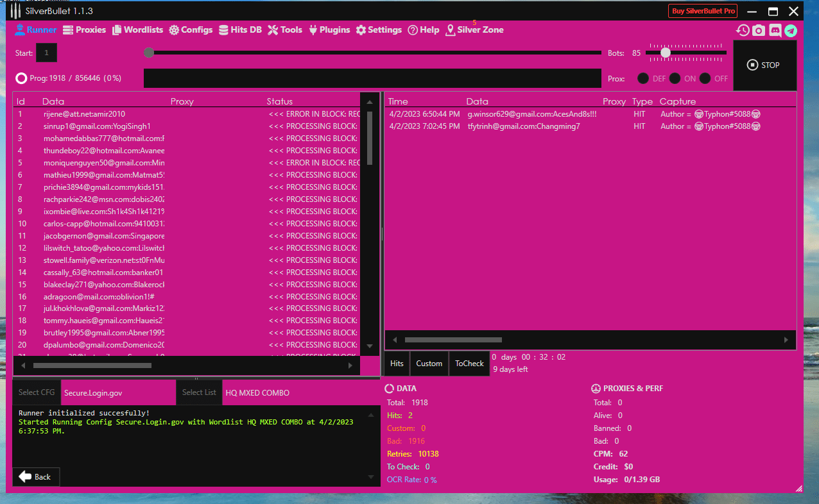Open the Help menu
This screenshot has height=504, width=819.
424,29
